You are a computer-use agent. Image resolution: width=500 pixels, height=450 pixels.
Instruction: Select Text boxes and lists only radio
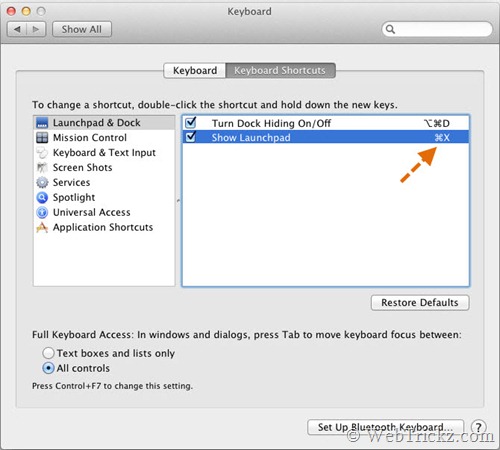[48, 353]
